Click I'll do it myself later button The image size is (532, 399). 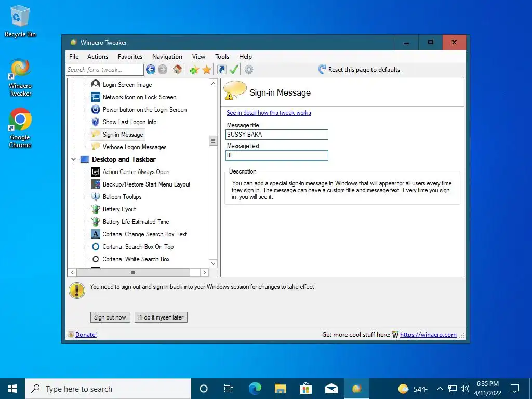tap(161, 317)
